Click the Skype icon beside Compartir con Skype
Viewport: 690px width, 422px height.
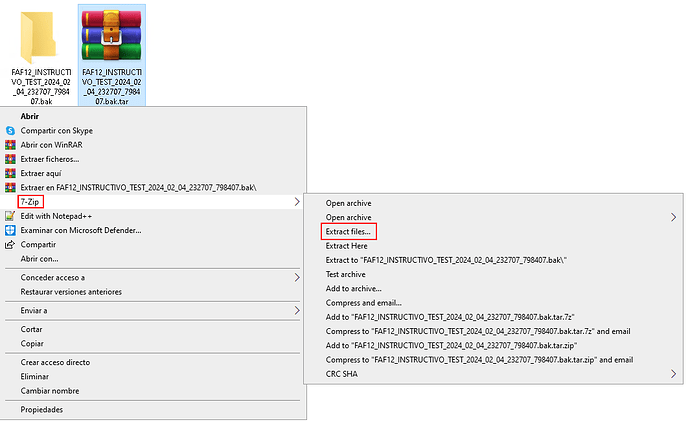click(x=10, y=131)
